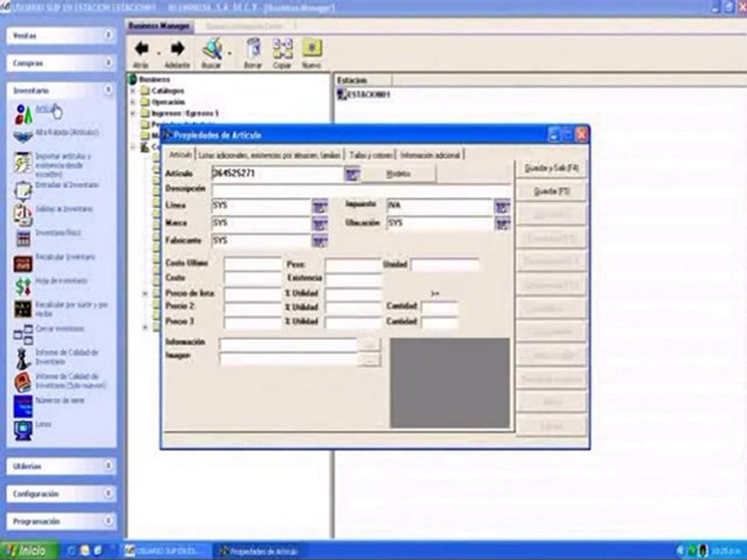Open Salidas al Inventario sidebar icon
Image resolution: width=747 pixels, height=560 pixels.
point(23,215)
